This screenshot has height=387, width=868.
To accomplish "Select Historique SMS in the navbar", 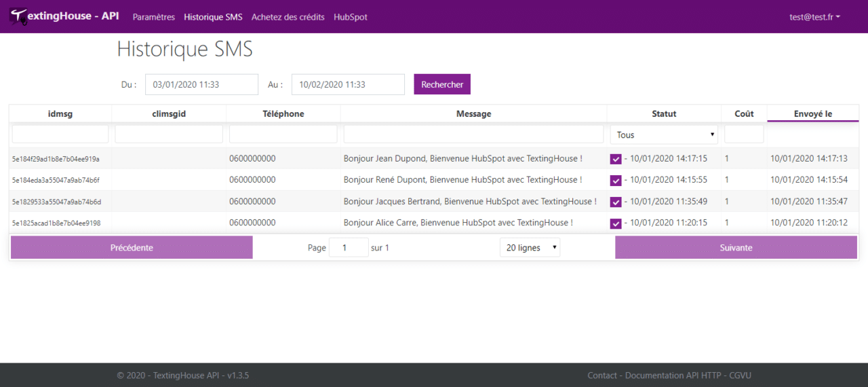I will [213, 17].
